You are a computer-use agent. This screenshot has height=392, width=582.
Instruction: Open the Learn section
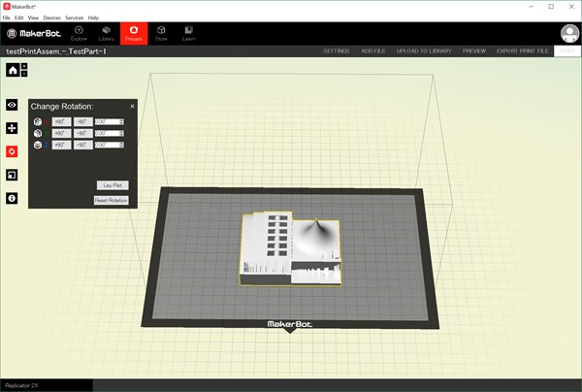(x=188, y=33)
